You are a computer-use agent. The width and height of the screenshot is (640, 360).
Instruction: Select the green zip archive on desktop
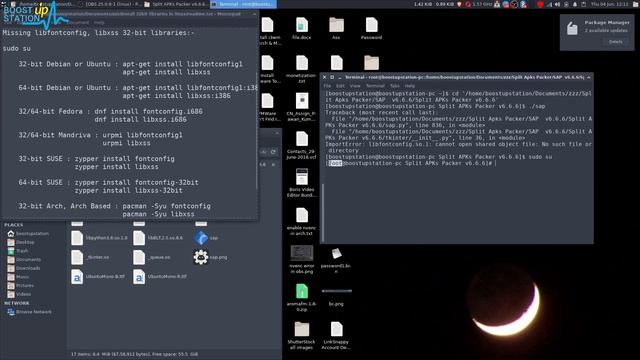302,297
